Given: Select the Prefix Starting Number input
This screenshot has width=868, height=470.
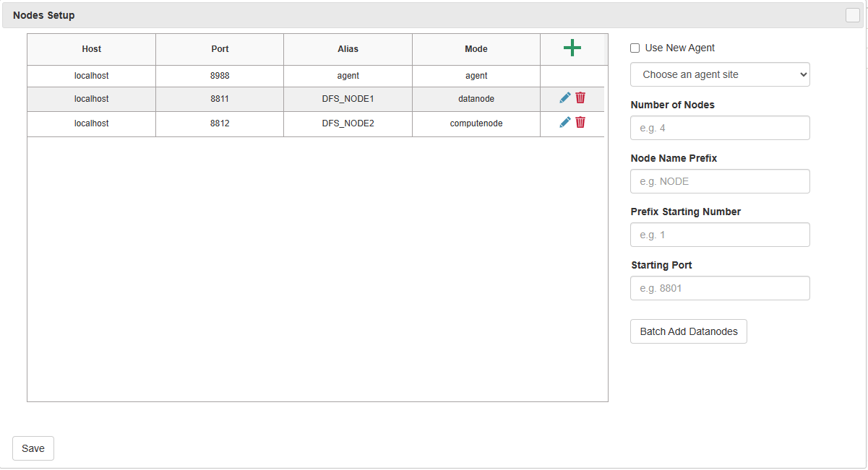Looking at the screenshot, I should tap(720, 235).
